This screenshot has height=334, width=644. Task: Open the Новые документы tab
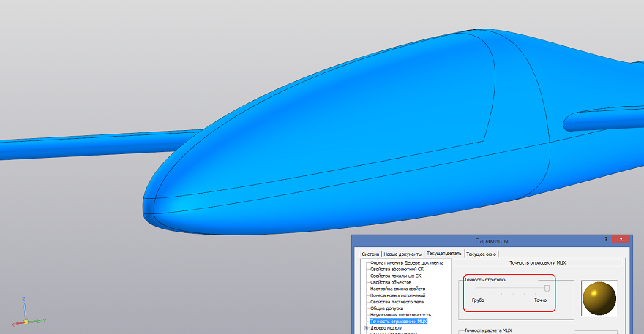(403, 254)
